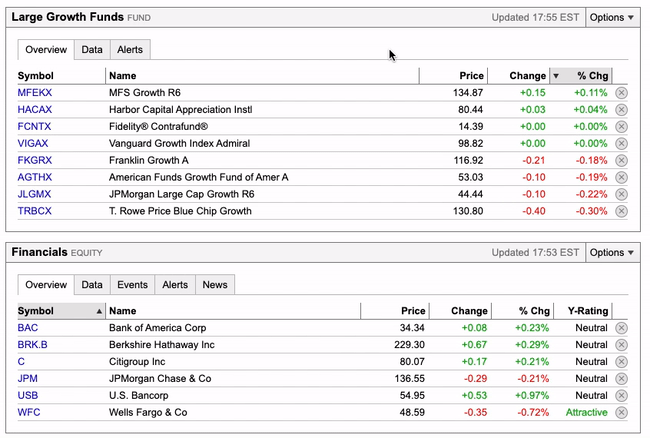650x438 pixels.
Task: Click 'Large Growth Funds' panel title
Action: 68,17
